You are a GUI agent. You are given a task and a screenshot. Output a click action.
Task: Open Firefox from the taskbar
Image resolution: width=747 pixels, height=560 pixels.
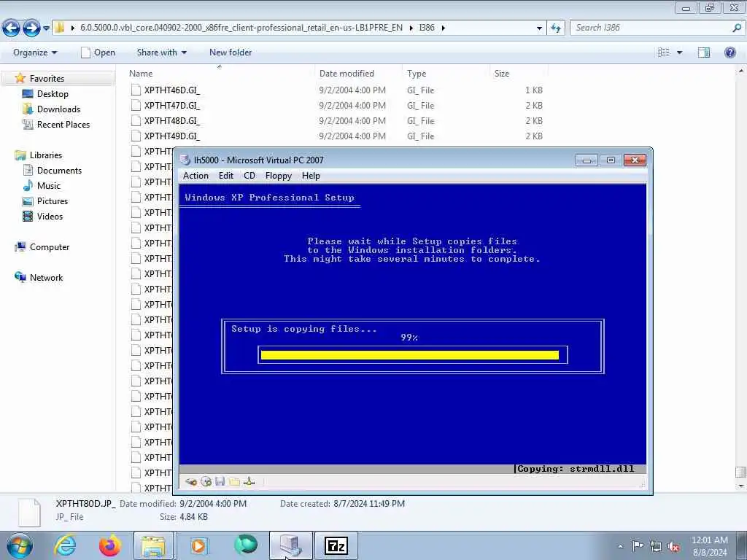(x=110, y=545)
